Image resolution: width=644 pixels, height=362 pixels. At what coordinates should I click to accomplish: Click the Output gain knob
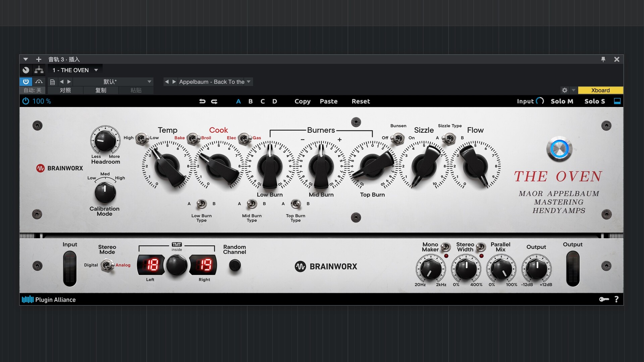coord(536,268)
